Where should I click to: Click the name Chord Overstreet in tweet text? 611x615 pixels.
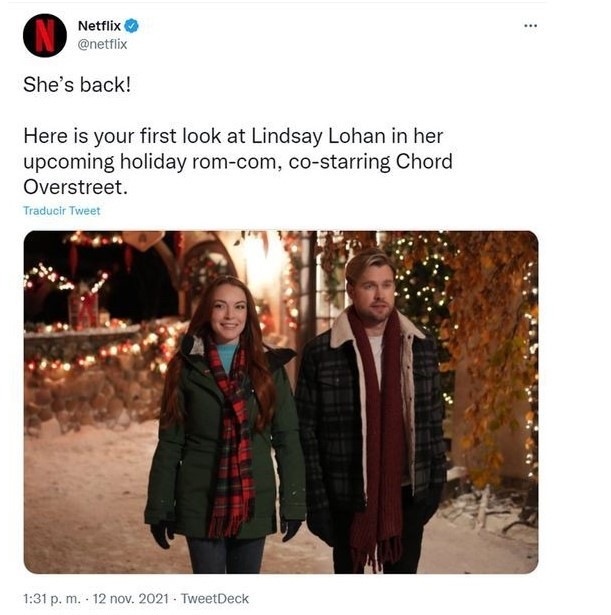click(238, 174)
